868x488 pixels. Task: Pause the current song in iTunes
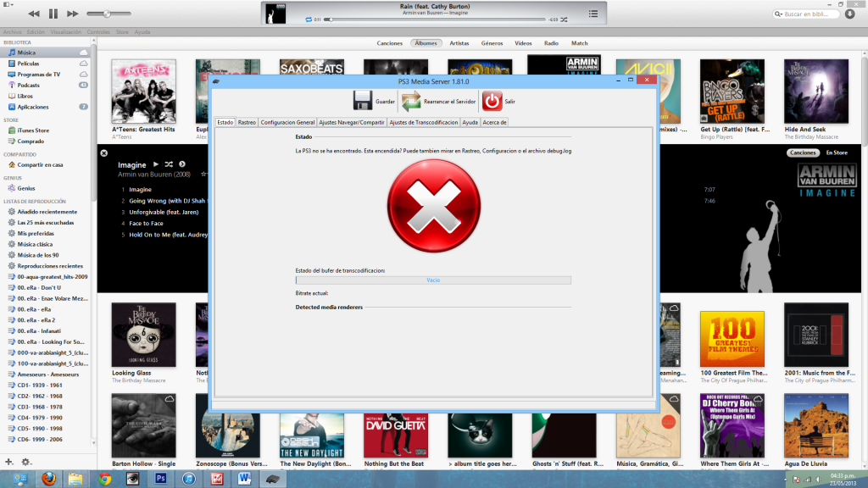pos(53,14)
